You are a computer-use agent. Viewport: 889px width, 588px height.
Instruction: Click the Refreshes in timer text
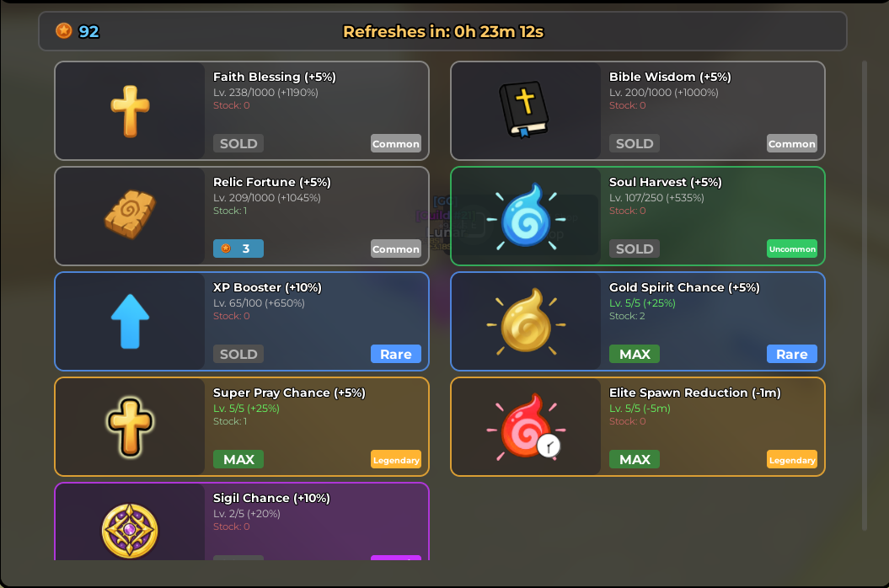coord(442,32)
